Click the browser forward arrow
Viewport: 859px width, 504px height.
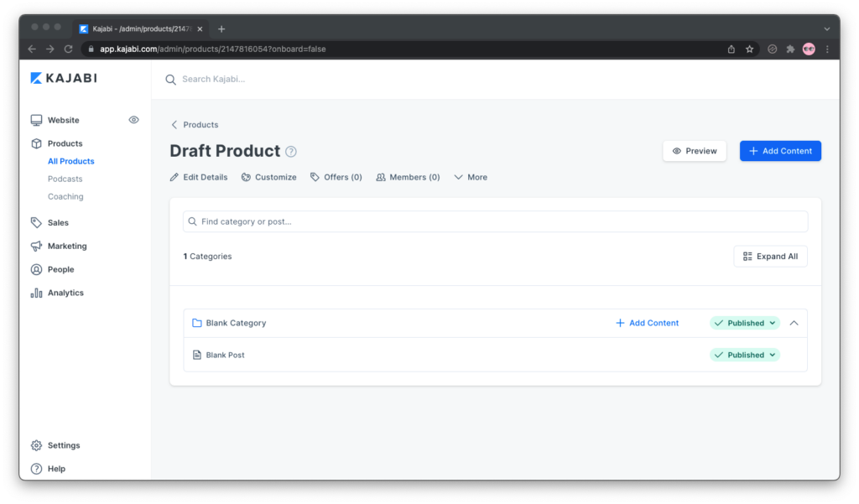point(50,49)
